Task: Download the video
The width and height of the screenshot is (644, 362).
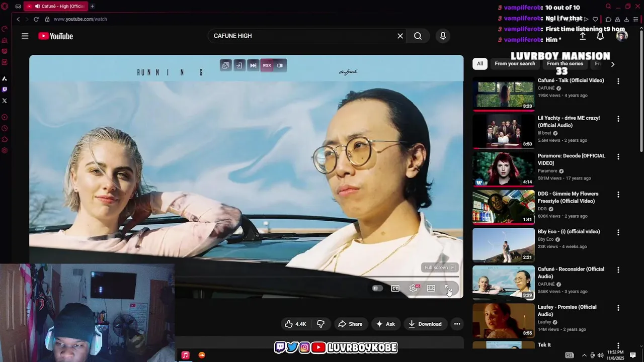Action: 425,324
